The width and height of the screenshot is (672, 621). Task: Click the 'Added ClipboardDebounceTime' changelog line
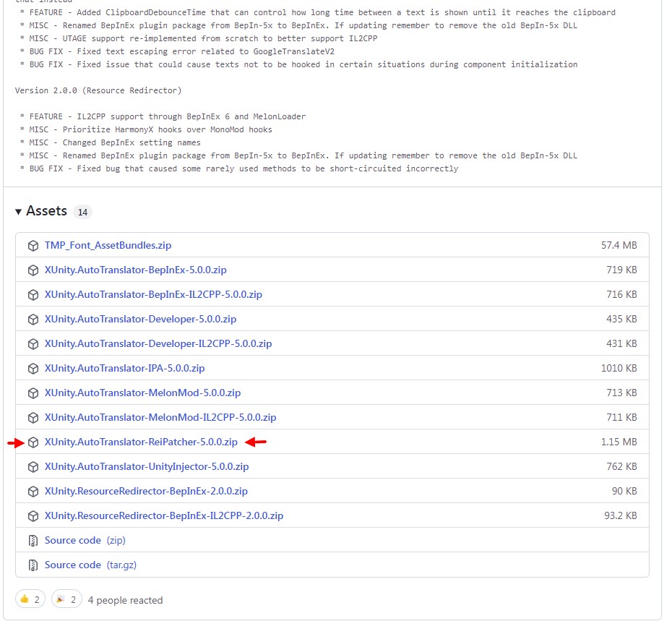pyautogui.click(x=317, y=12)
